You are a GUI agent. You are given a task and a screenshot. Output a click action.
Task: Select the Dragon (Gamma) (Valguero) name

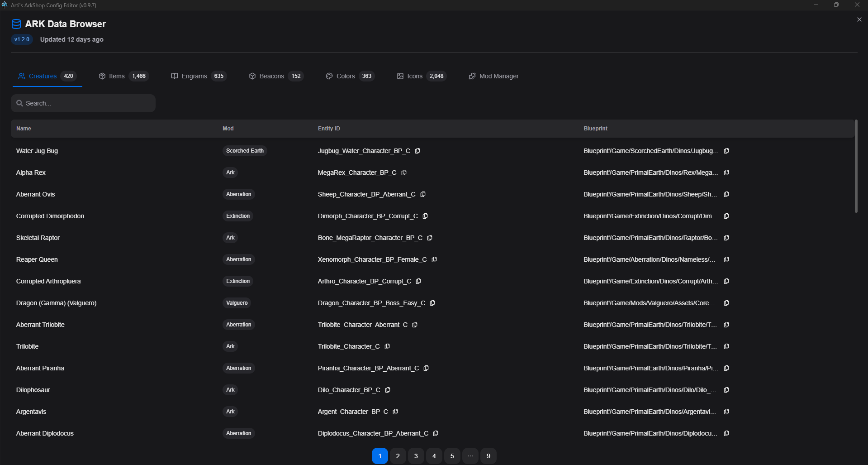tap(57, 303)
